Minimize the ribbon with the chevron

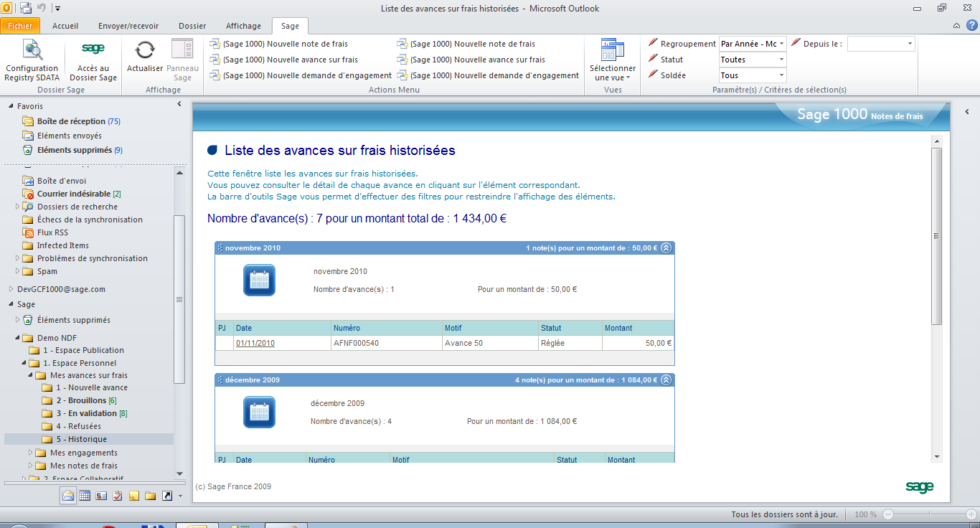[x=957, y=26]
